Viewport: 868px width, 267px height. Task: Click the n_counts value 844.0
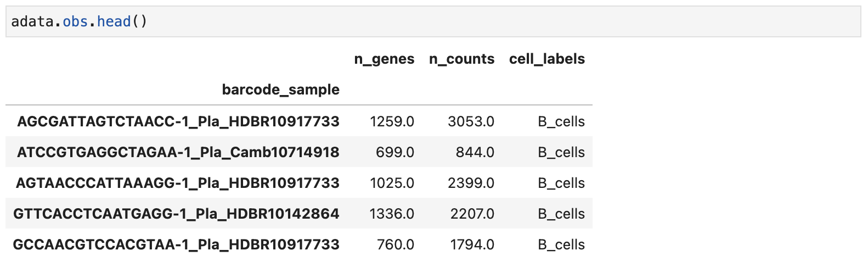click(x=475, y=152)
